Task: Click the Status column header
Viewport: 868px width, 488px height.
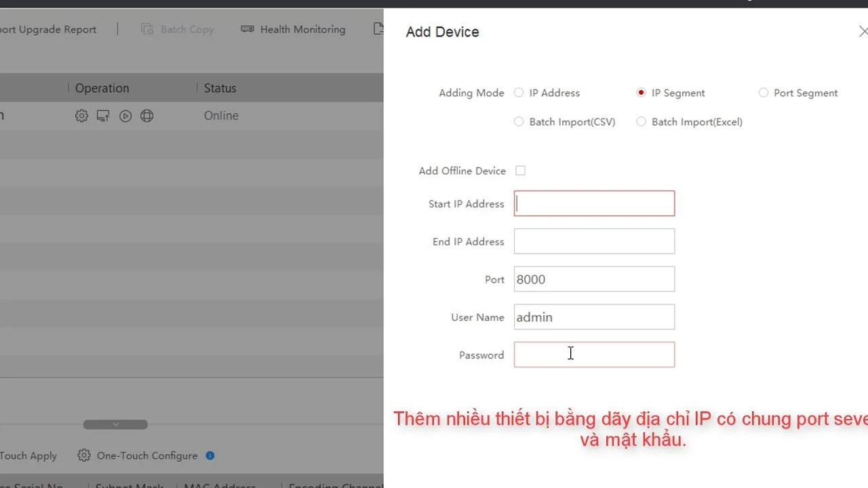Action: (x=220, y=88)
